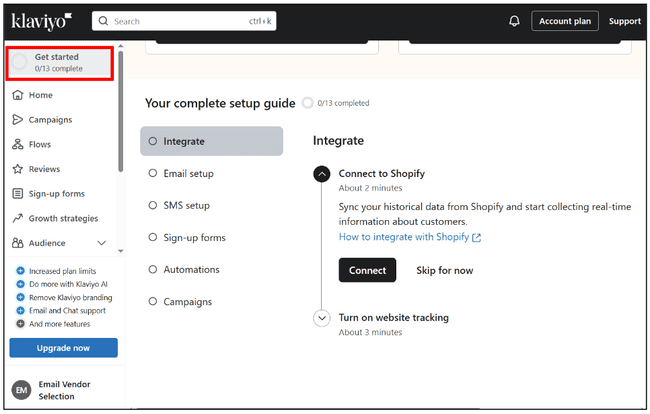Click the Sign-up forms sidebar icon
This screenshot has width=650, height=414.
(x=18, y=194)
